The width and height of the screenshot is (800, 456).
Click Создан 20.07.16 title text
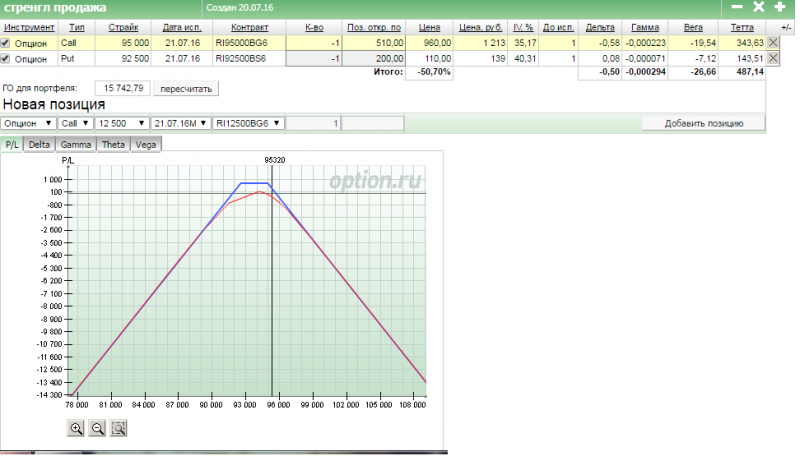(x=240, y=8)
